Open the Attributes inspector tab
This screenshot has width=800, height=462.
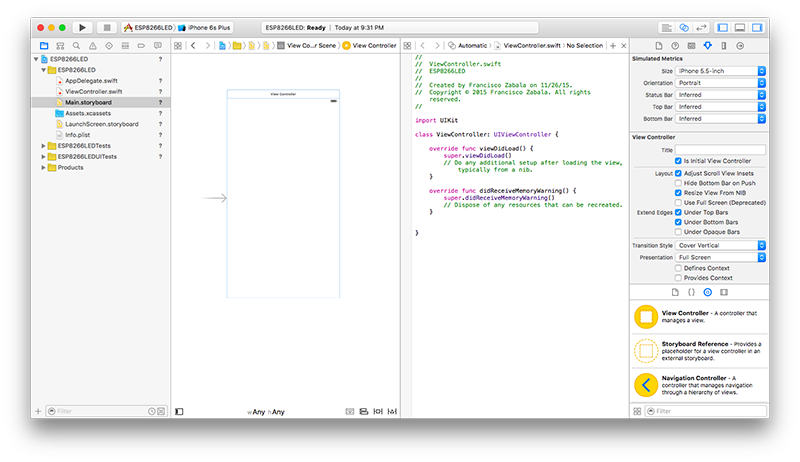(707, 46)
